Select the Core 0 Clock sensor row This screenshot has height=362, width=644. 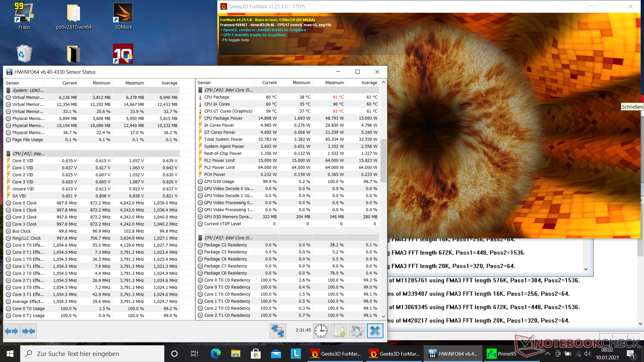24,203
